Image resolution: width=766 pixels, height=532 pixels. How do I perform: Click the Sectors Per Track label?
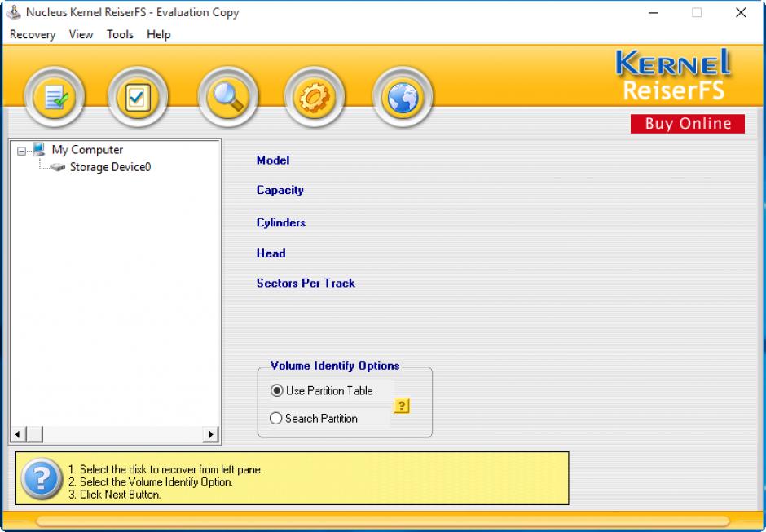[306, 283]
